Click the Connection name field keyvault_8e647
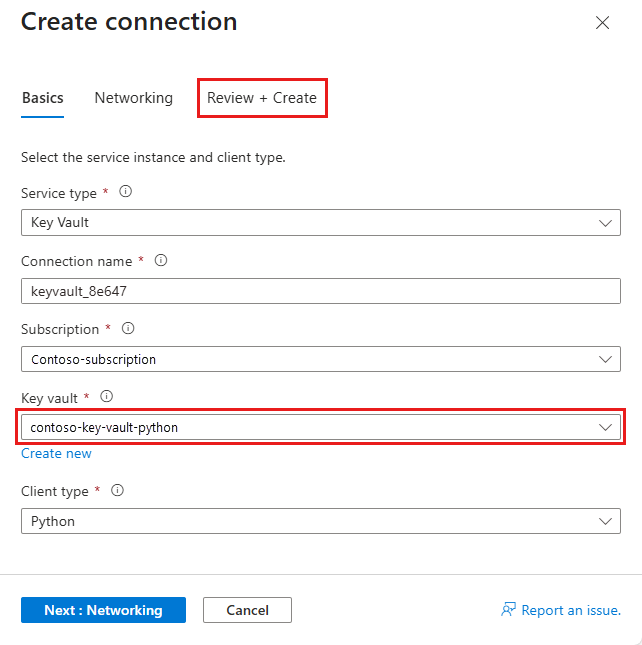Screen dimensions: 642x645 coord(321,291)
